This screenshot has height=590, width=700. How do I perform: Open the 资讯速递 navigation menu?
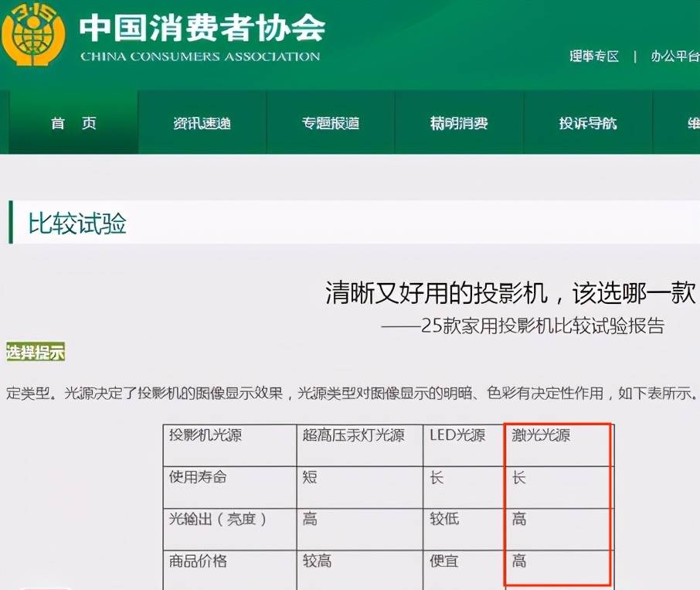click(202, 122)
